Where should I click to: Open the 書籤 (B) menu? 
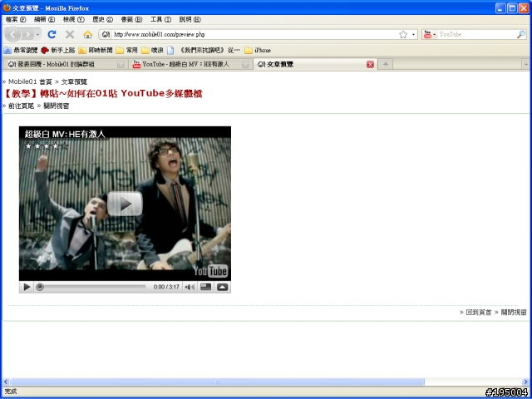coord(131,20)
